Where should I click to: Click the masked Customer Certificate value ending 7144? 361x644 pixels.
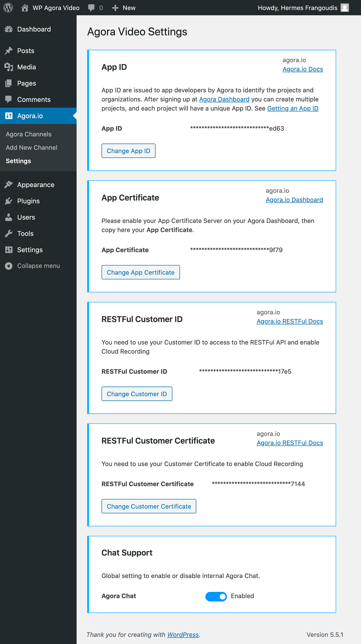tap(258, 484)
